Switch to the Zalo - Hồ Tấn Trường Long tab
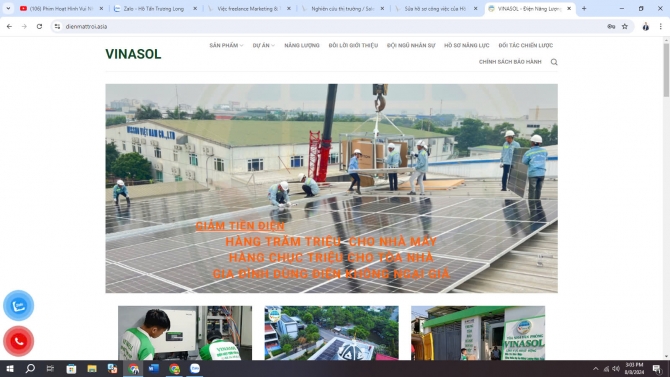Screen dimensions: 670x377 point(154,9)
